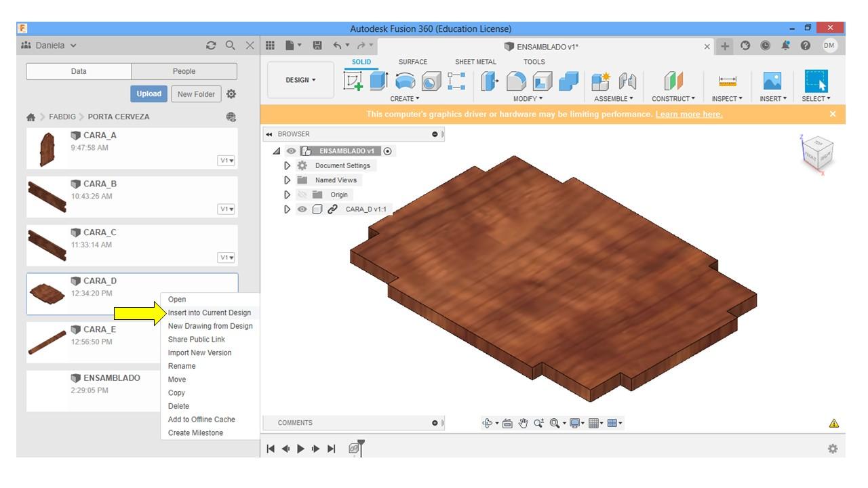Click the Look At camera icon
This screenshot has width=868, height=488.
[507, 423]
